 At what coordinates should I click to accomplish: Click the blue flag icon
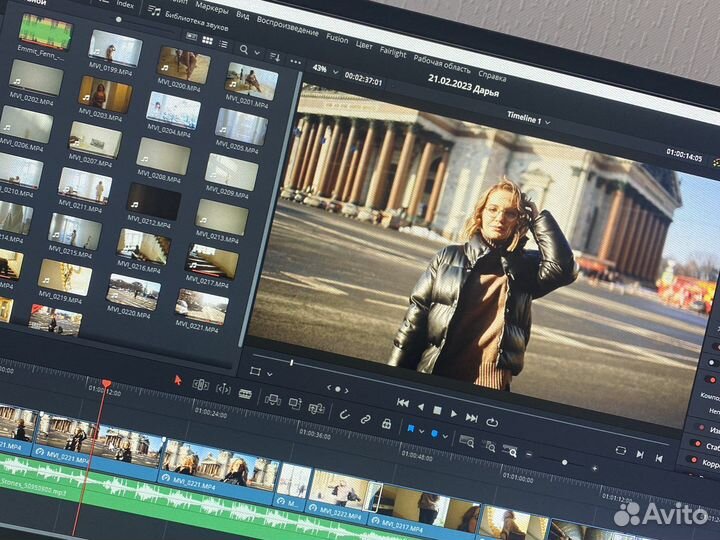(410, 429)
